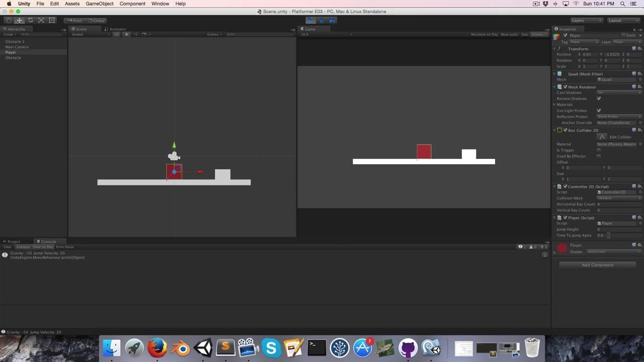Launch Firefox from the dock
Image resolution: width=644 pixels, height=362 pixels.
157,348
